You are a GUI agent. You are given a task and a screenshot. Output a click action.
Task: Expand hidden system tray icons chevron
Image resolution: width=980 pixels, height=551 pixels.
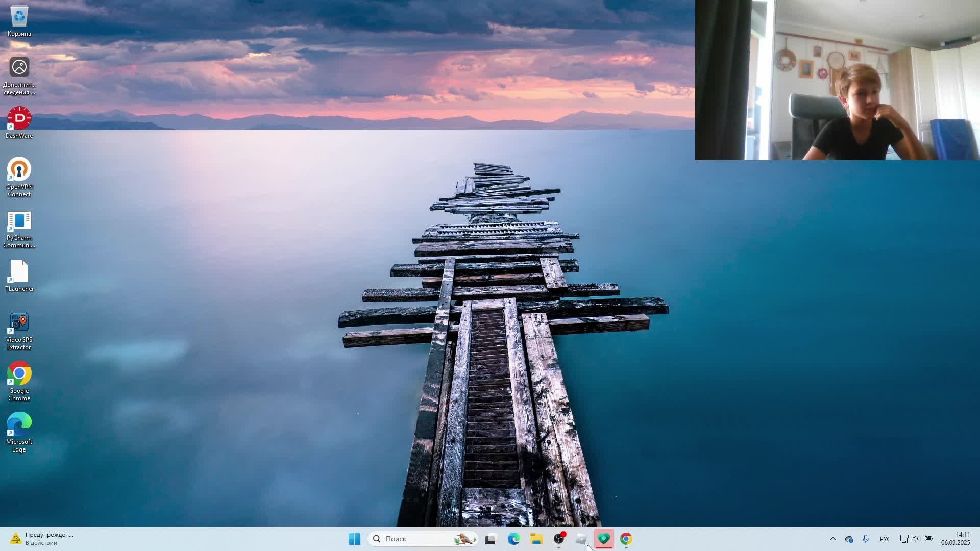click(832, 539)
